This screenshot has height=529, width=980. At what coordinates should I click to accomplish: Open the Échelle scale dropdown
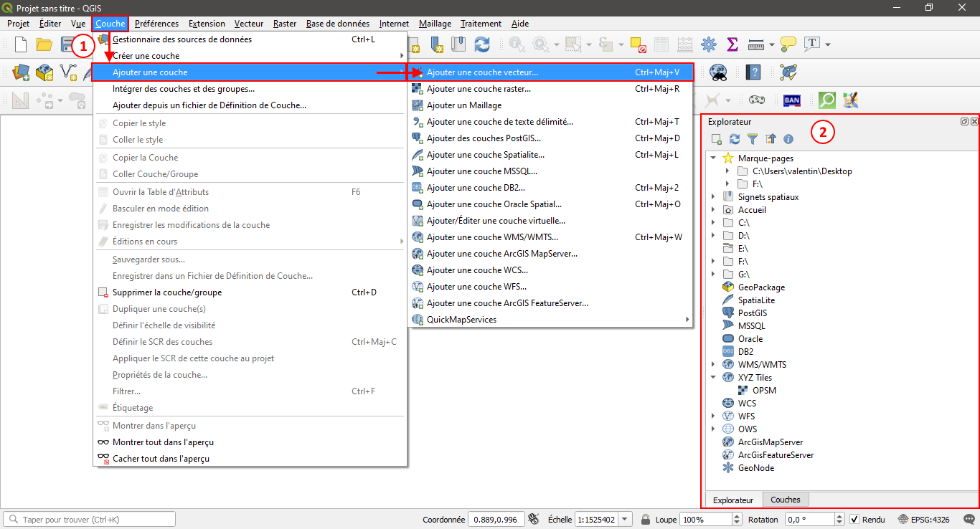tap(625, 520)
